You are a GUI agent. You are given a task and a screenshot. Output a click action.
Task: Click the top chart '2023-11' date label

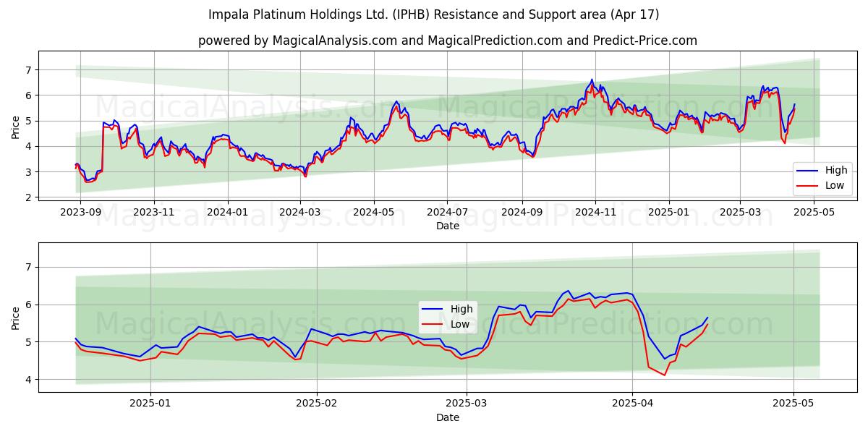point(155,211)
